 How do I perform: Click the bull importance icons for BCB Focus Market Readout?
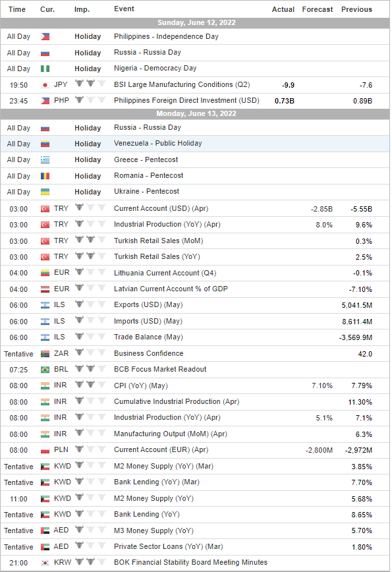coord(90,368)
